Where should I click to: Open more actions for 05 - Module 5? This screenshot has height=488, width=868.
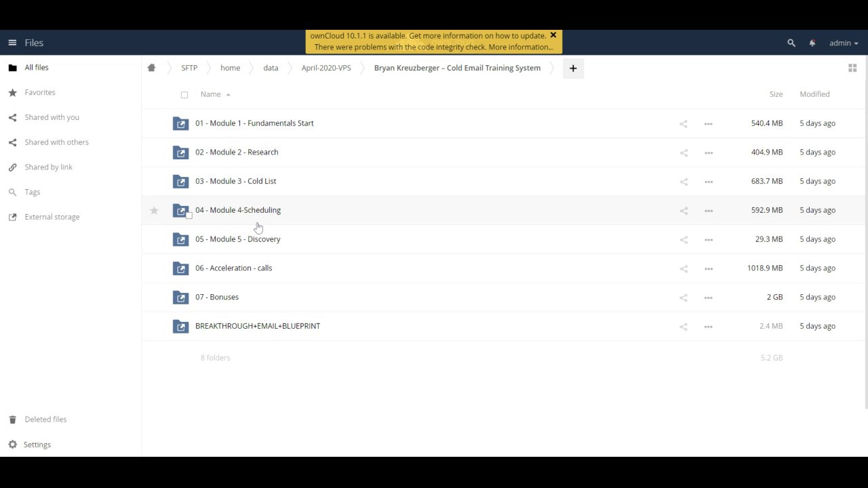(709, 240)
